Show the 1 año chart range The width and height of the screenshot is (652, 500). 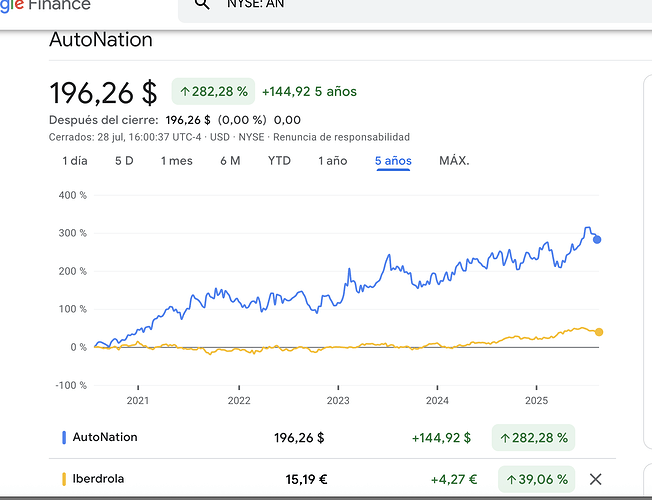coord(333,161)
